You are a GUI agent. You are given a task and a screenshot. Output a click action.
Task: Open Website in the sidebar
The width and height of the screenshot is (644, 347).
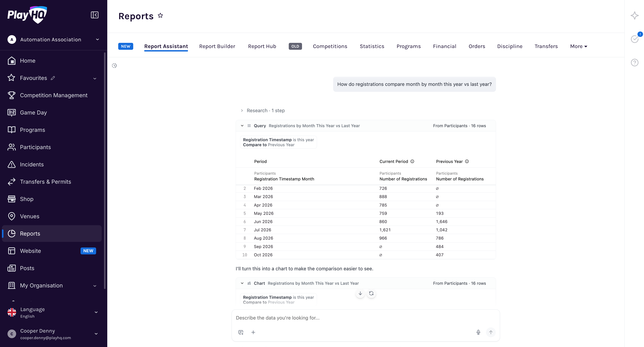(x=52, y=251)
